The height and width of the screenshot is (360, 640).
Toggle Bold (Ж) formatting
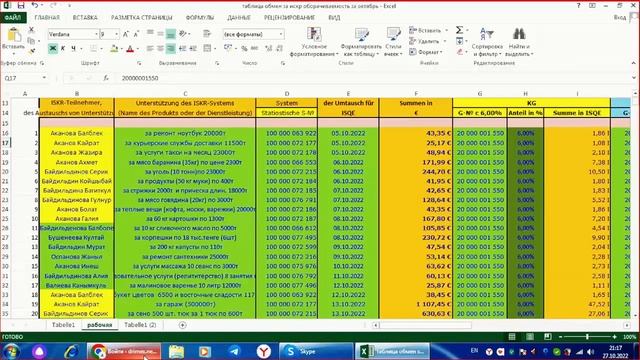click(53, 49)
